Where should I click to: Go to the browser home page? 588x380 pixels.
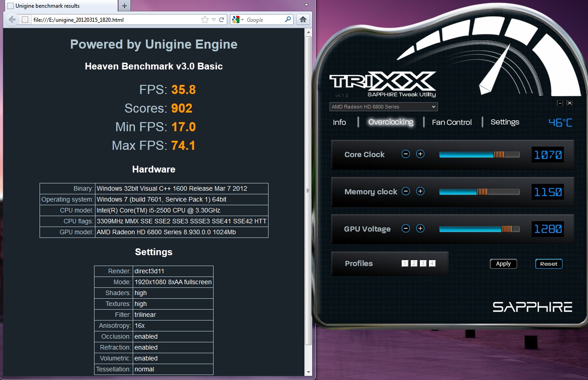pyautogui.click(x=303, y=20)
